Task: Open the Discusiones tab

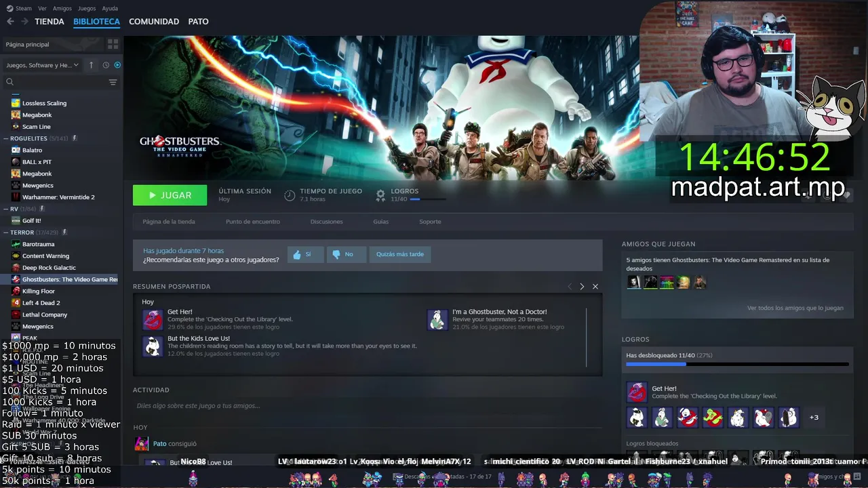Action: pyautogui.click(x=327, y=222)
